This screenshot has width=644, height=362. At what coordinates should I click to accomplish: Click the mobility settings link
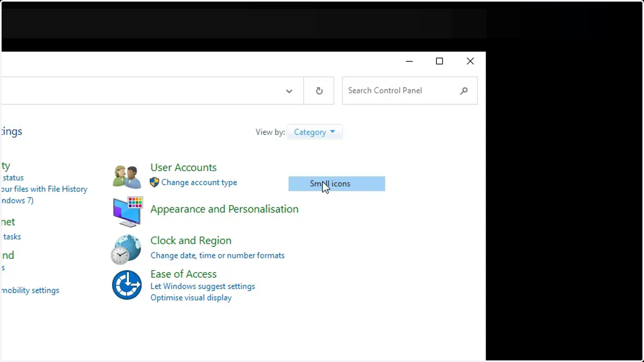[x=30, y=290]
